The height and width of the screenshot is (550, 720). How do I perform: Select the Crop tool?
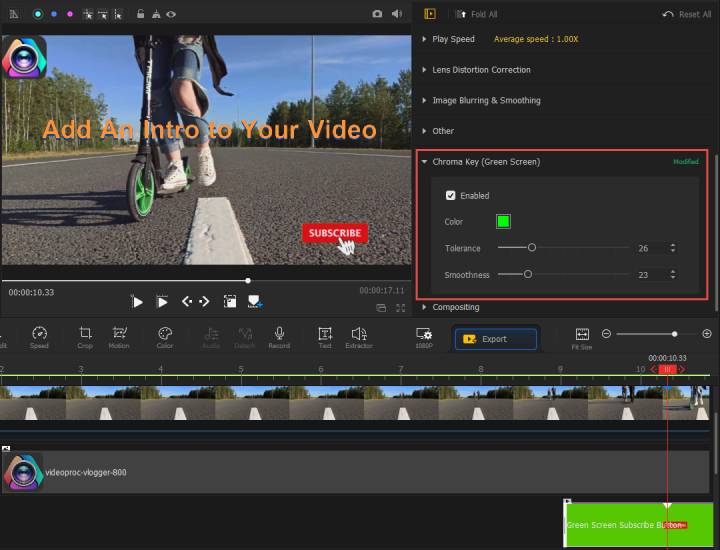[85, 337]
